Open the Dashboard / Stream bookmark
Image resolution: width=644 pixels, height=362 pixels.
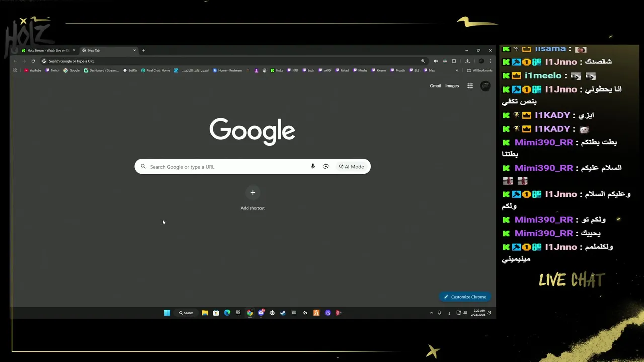point(101,70)
